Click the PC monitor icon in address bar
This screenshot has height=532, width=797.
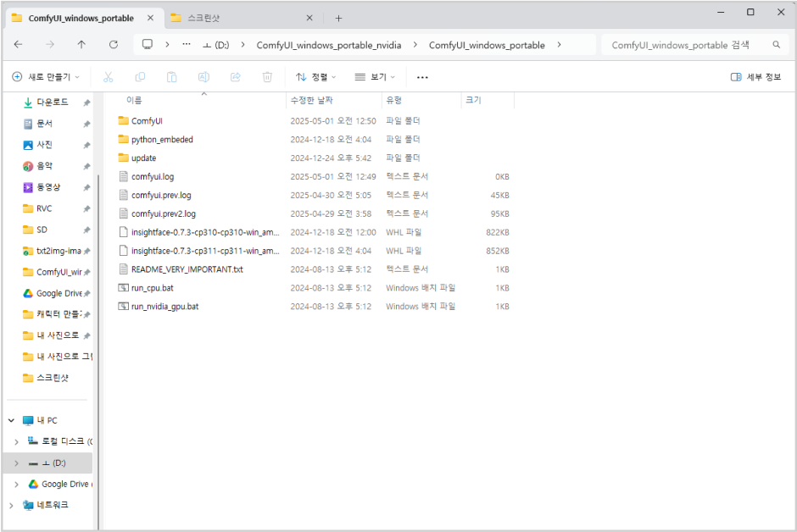click(148, 44)
